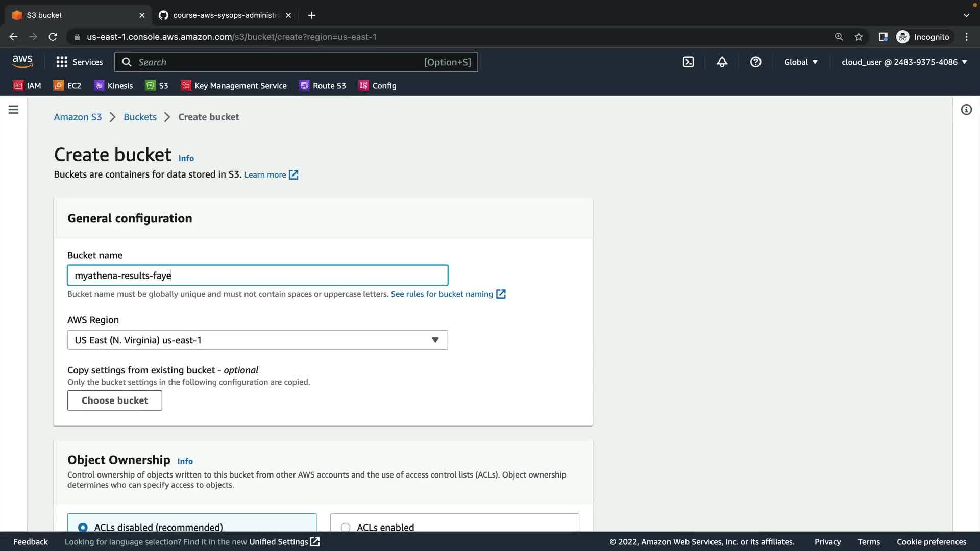
Task: Open the Global region selector
Action: click(800, 62)
